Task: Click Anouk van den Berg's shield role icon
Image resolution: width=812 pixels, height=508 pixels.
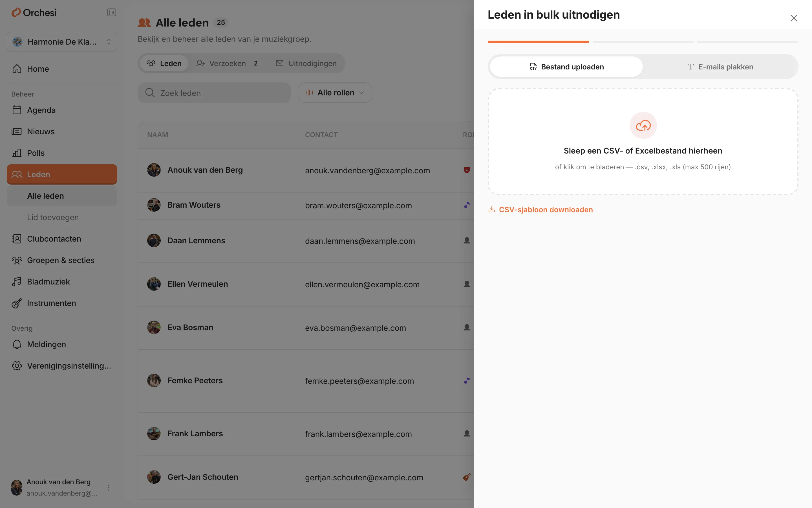Action: (x=466, y=170)
